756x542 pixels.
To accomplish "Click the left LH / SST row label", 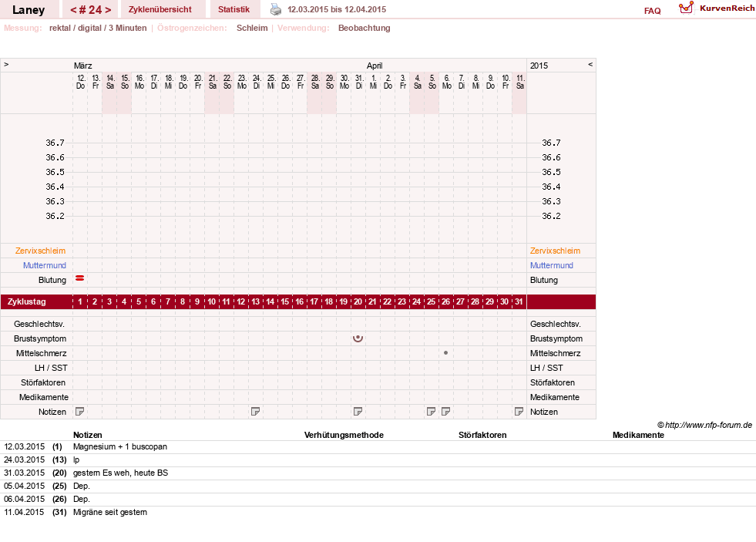I will point(51,368).
